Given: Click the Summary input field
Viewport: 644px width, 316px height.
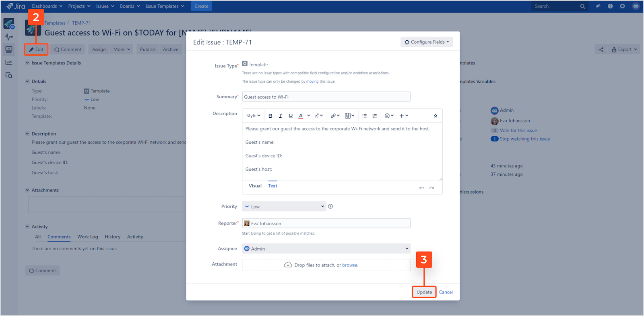Looking at the screenshot, I should point(326,97).
